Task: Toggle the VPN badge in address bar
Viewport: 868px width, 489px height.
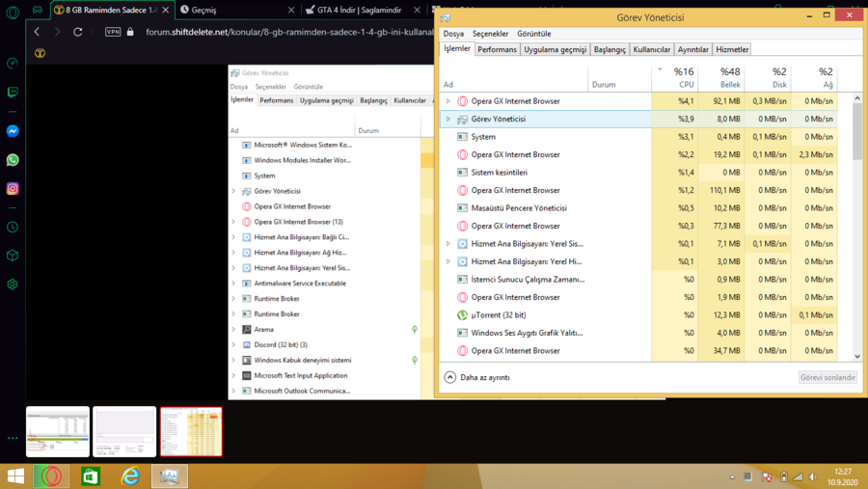Action: pyautogui.click(x=113, y=32)
